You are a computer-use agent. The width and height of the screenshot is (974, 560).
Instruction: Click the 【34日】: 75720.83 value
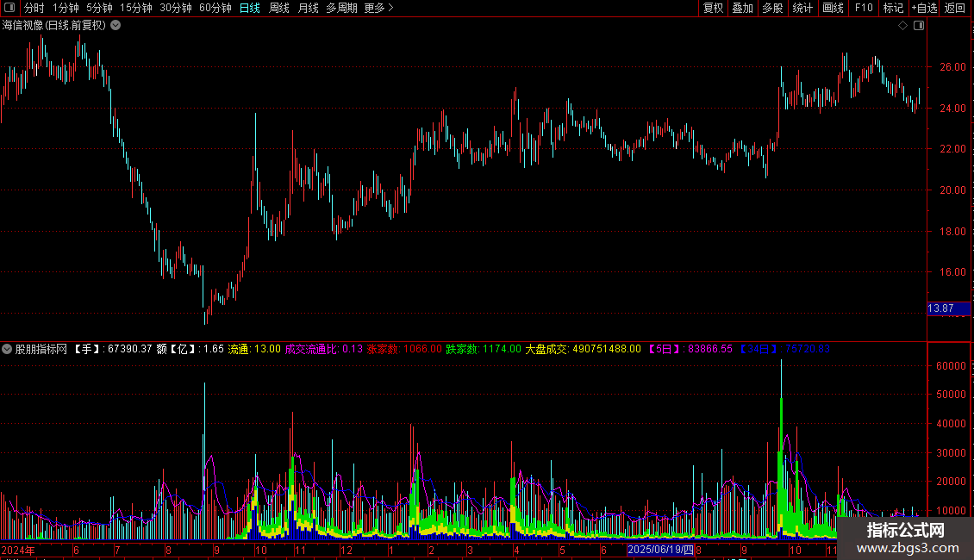(784, 350)
